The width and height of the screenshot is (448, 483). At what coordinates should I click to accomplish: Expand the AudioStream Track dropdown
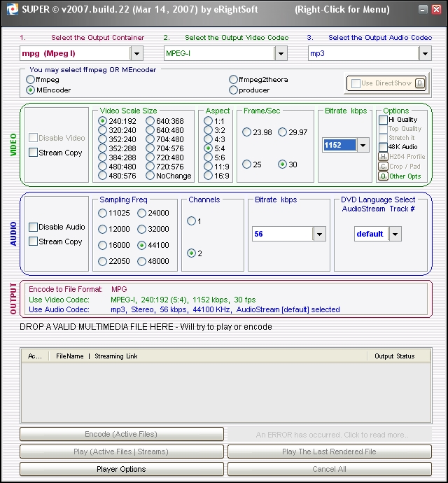(x=395, y=234)
